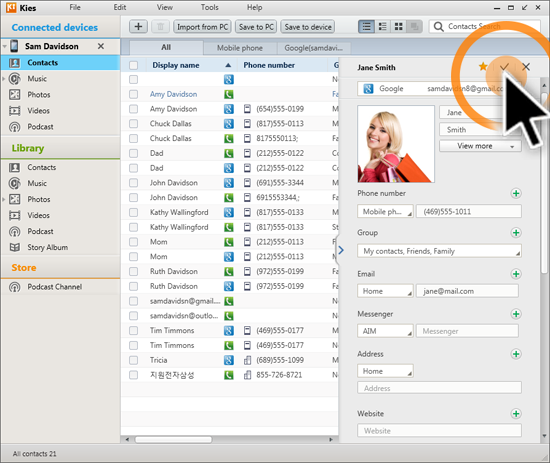This screenshot has height=463, width=550.
Task: Check the Ruth Davidson Google row checkbox
Action: (133, 286)
